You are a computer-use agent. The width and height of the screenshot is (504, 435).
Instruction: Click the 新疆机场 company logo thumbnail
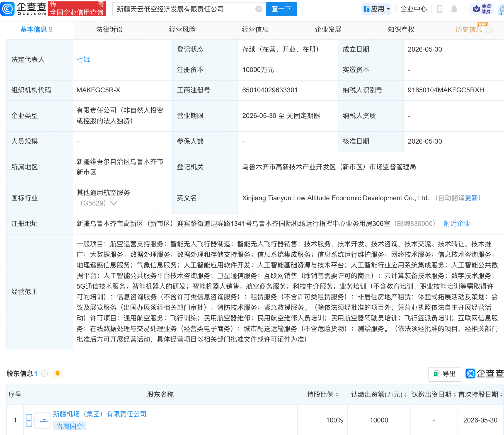(x=43, y=420)
